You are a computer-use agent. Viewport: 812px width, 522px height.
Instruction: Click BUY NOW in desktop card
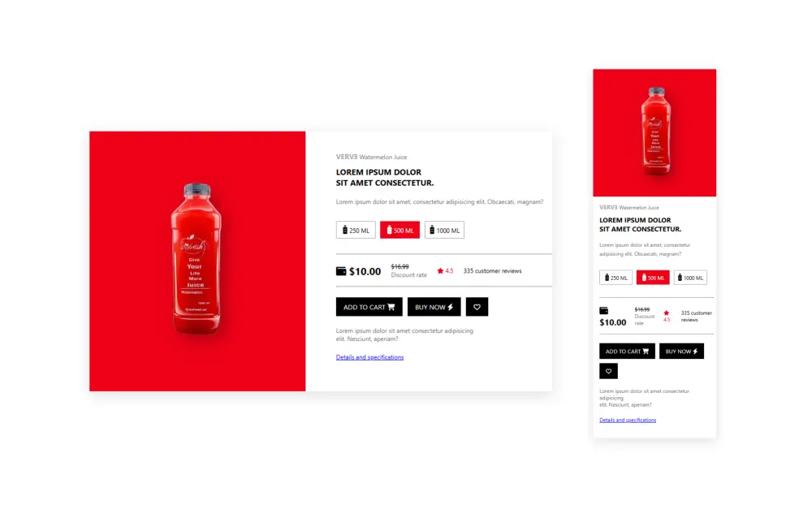pos(434,307)
